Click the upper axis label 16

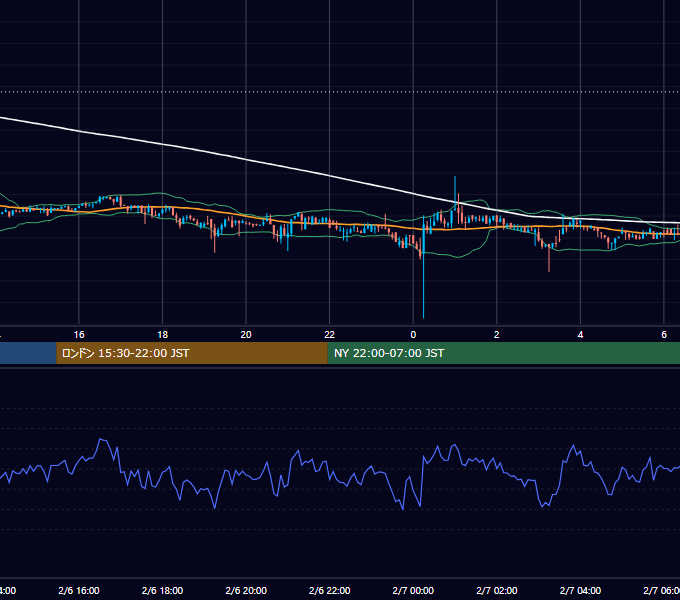click(x=79, y=335)
